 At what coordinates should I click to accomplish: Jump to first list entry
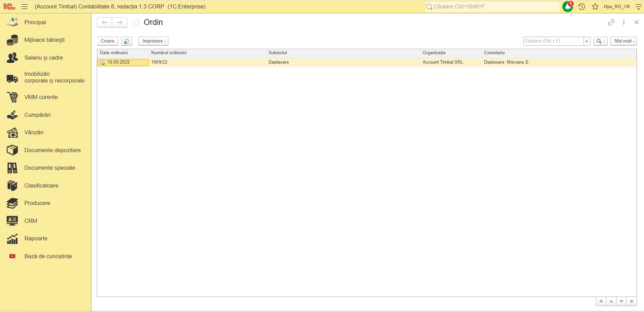[x=601, y=301]
